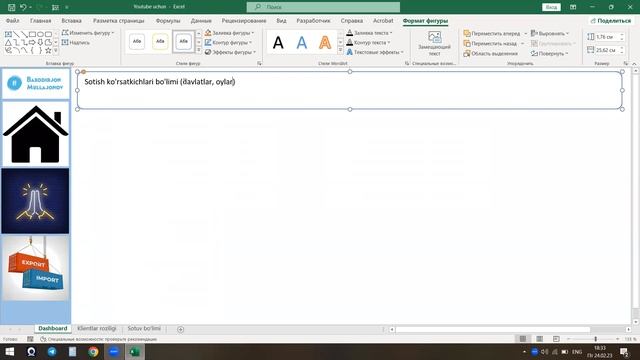Select the text box shape in the shapes gallery
This screenshot has width=640, height=360.
[x=8, y=34]
